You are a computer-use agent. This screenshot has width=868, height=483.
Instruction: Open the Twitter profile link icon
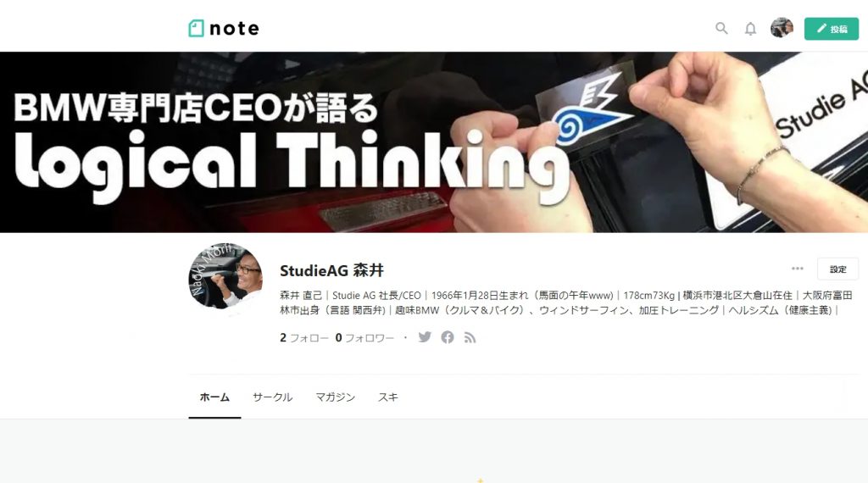point(425,337)
